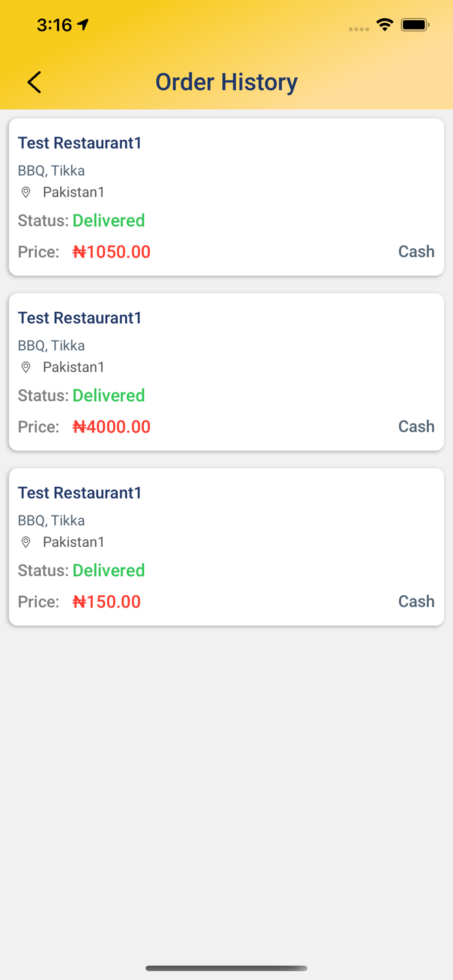Click location pin icon in ₦4000.00 order
This screenshot has width=453, height=980.
[26, 367]
